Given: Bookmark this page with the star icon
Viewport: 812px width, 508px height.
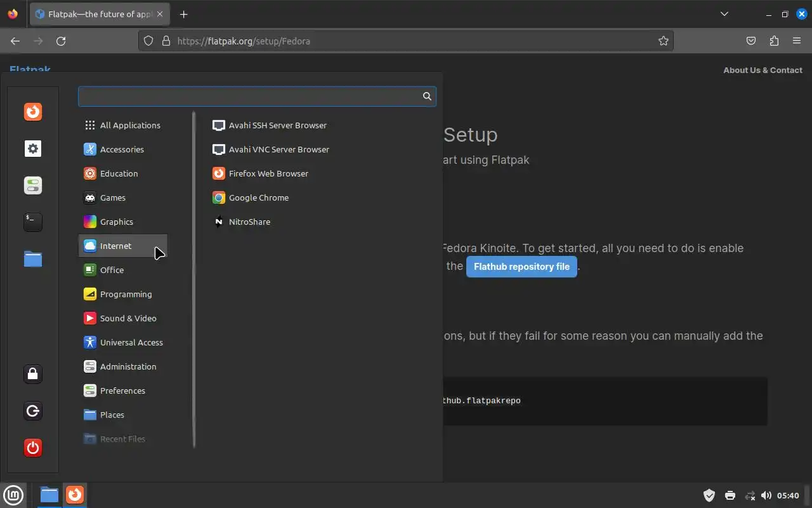Looking at the screenshot, I should [x=664, y=41].
